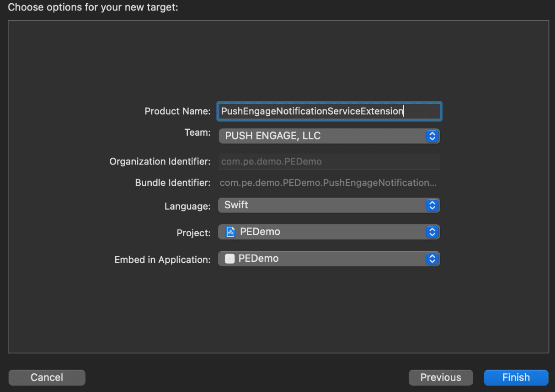Viewport: 555px width, 392px height.
Task: Click the app icon in Embed in Application
Action: pyautogui.click(x=230, y=259)
